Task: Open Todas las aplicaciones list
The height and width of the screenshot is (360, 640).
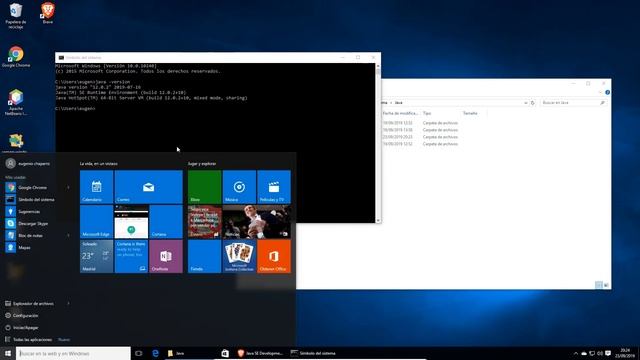Action: (x=32, y=340)
